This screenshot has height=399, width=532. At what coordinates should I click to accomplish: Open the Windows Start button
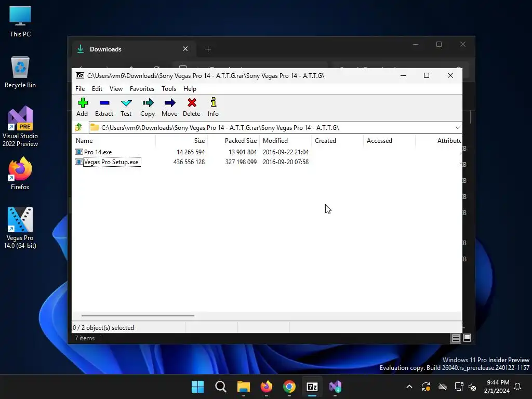(x=197, y=387)
